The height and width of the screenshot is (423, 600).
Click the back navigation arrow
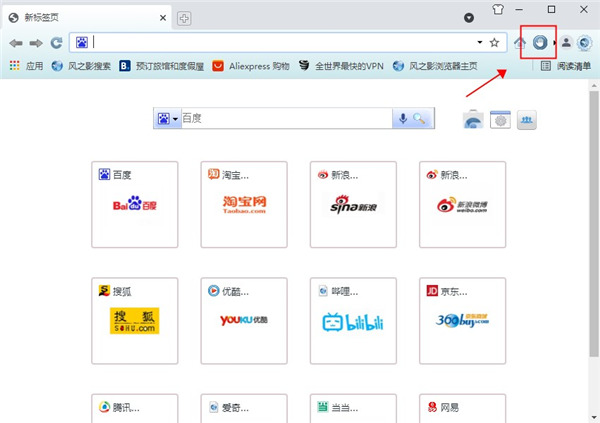click(x=16, y=43)
